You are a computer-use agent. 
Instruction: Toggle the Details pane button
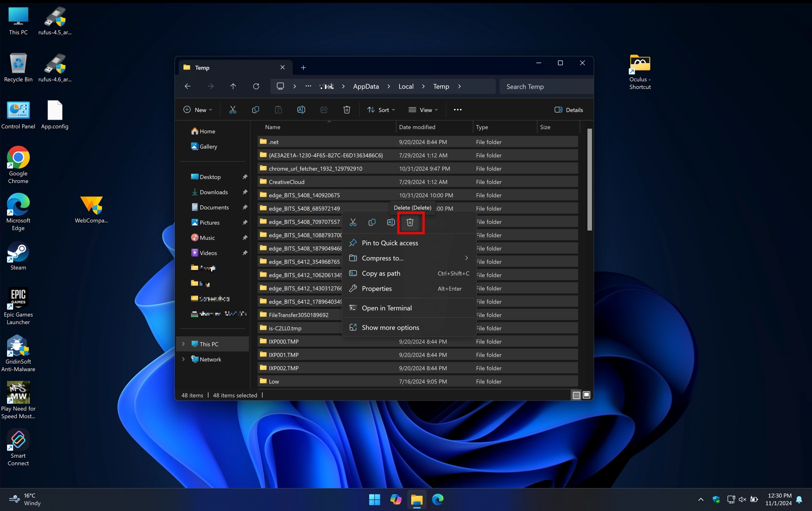[568, 109]
